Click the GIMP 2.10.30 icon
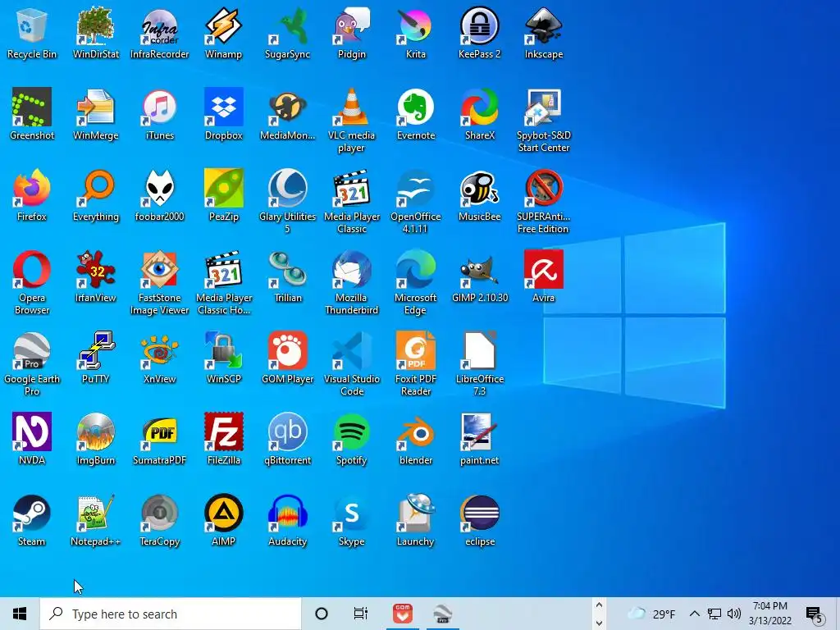840x630 pixels. [479, 277]
